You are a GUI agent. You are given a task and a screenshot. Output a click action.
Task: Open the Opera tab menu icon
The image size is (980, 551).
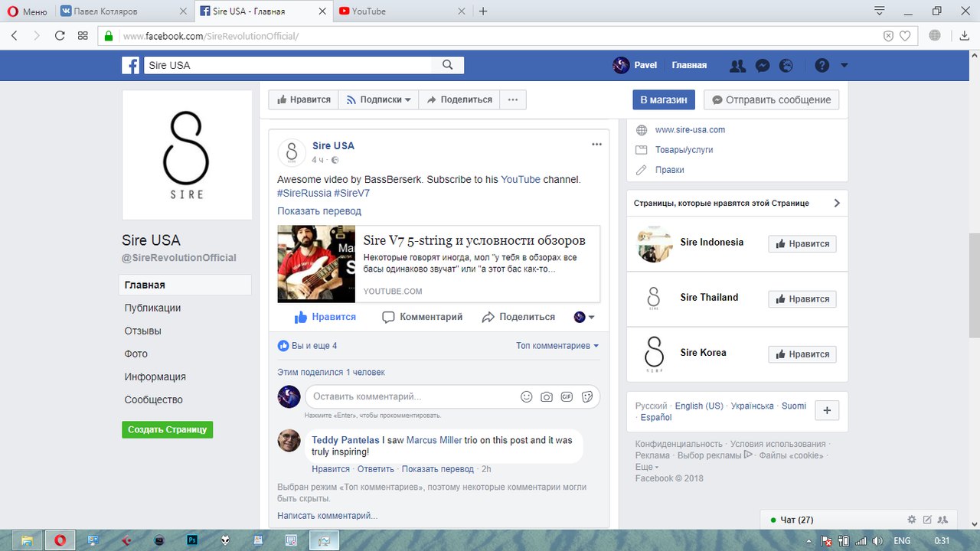[x=880, y=11]
